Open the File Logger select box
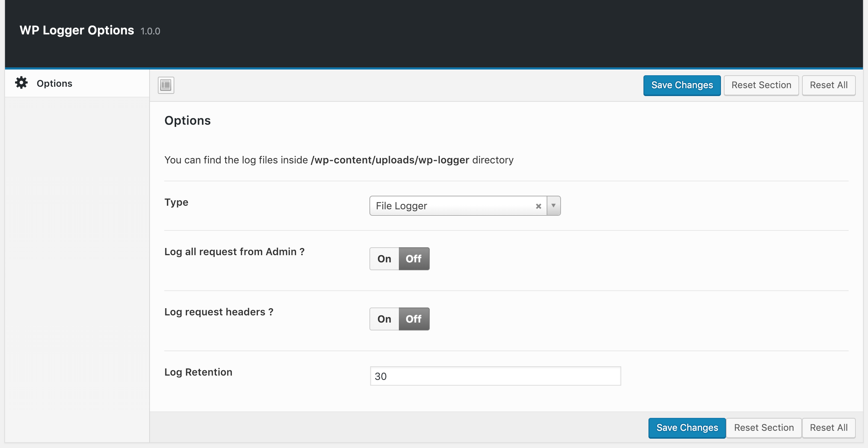Screen dimensions: 868x448 [x=465, y=206]
